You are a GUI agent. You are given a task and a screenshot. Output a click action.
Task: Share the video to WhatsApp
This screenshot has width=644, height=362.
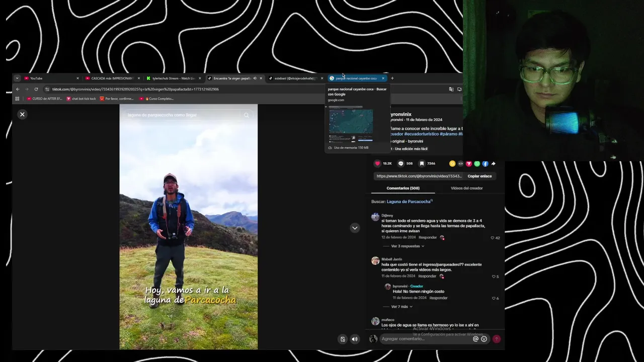[477, 163]
